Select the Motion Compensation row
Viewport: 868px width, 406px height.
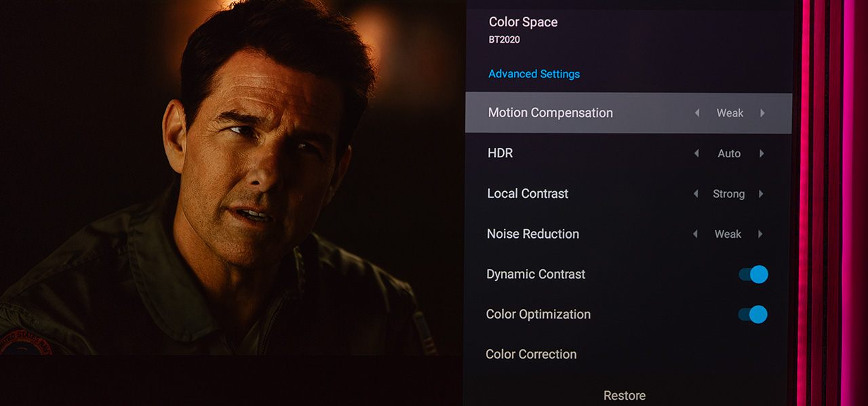[550, 113]
